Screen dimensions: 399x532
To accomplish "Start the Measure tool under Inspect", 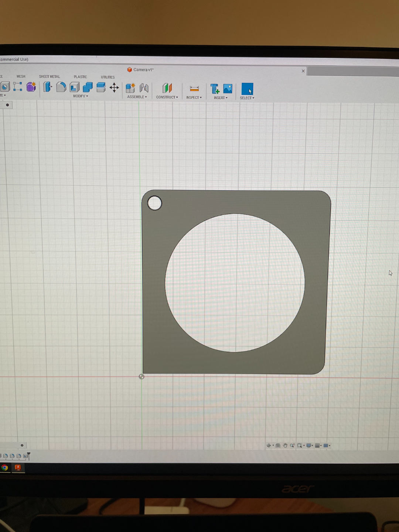I will coord(194,89).
